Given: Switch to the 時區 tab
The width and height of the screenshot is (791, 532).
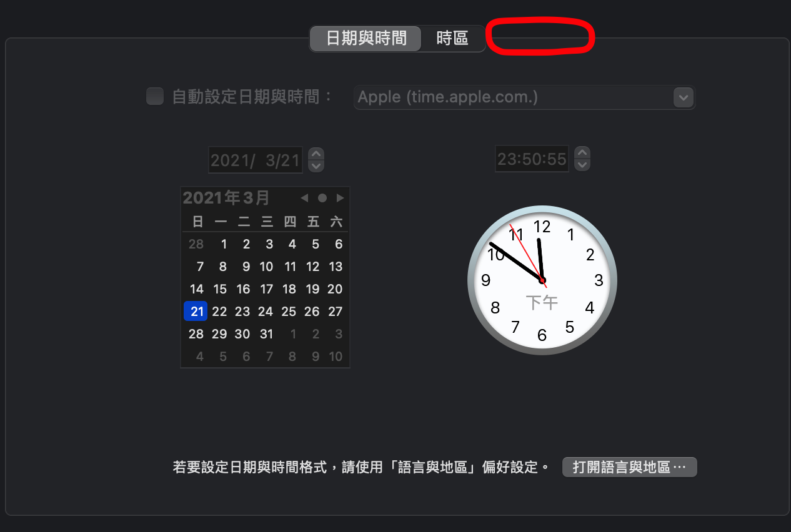Looking at the screenshot, I should click(452, 39).
